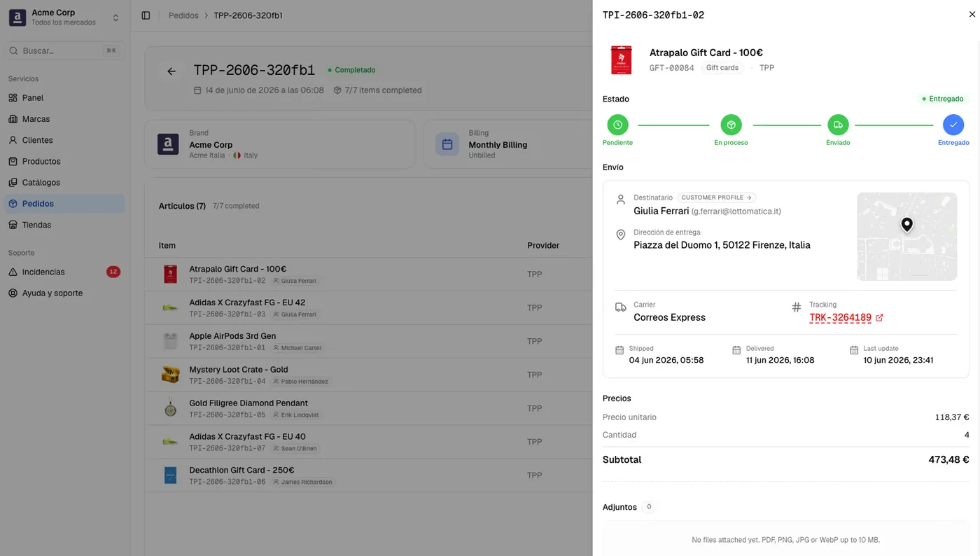
Task: Click the AirPods thumbnail in the list
Action: 170,341
